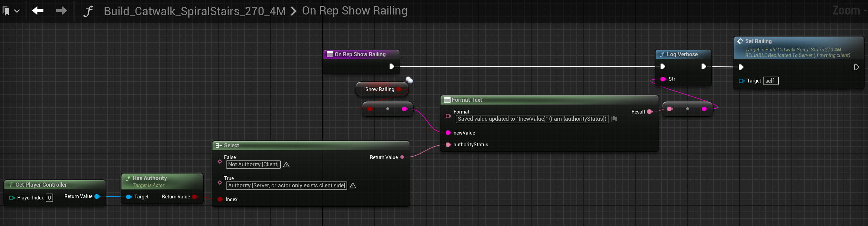The image size is (868, 226).
Task: Select the Get Player Controller node header
Action: click(55, 185)
